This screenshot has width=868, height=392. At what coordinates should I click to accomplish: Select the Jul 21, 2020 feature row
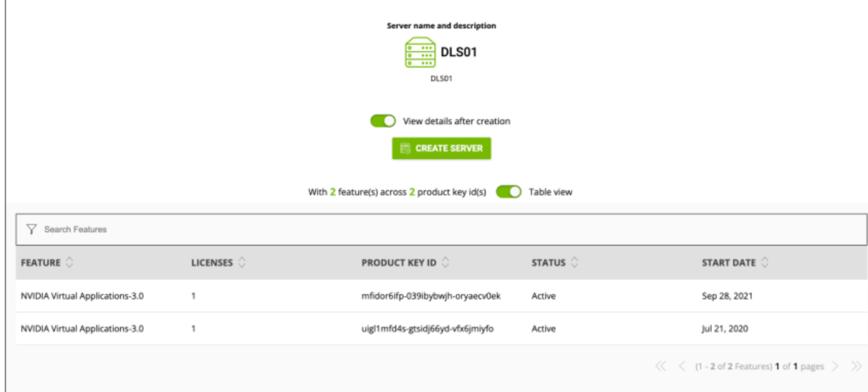coord(441,329)
